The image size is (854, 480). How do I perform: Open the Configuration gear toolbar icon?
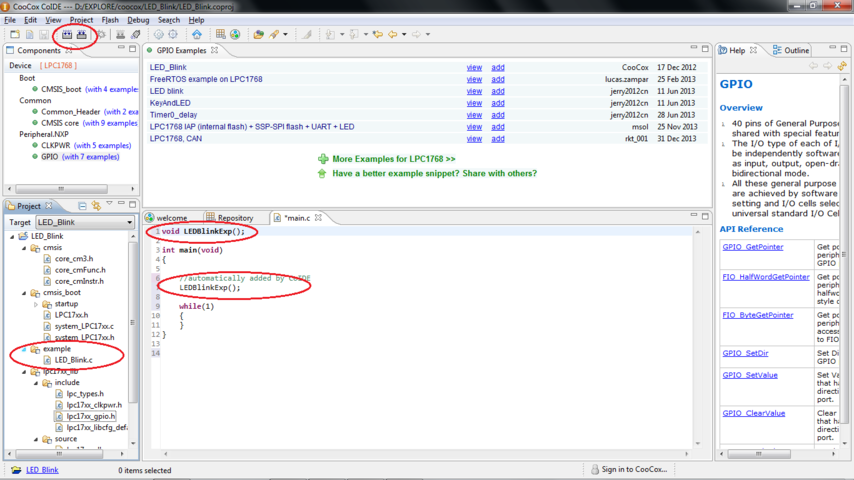(101, 34)
